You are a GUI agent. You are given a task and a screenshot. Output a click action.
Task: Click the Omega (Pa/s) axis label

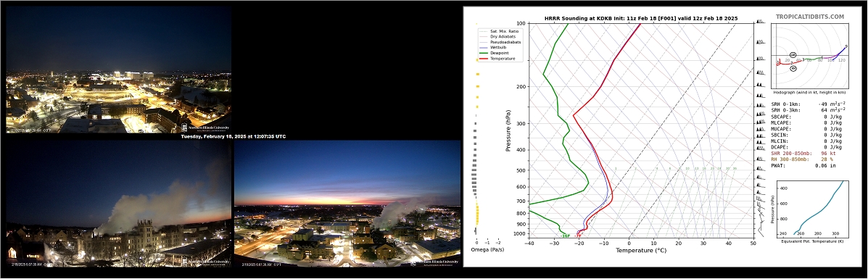[486, 250]
